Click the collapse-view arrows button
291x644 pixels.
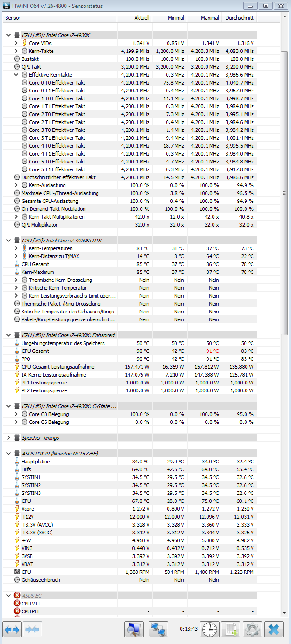(x=32, y=630)
